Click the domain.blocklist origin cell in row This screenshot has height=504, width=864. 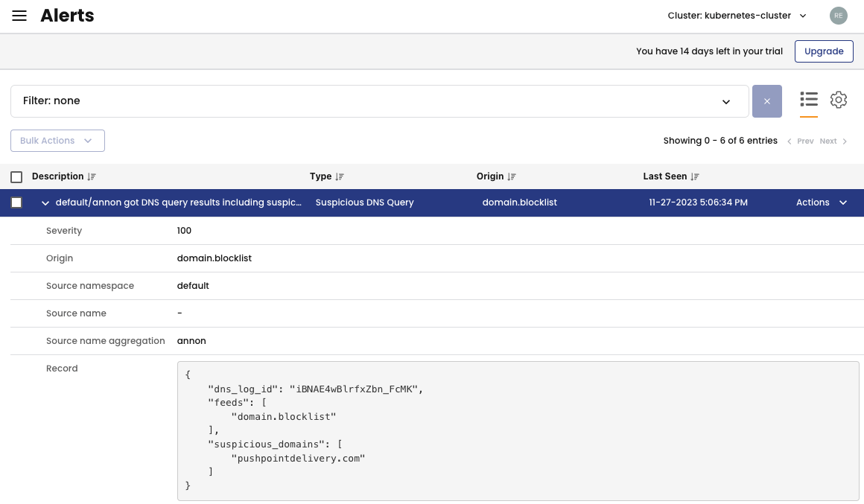click(x=520, y=202)
